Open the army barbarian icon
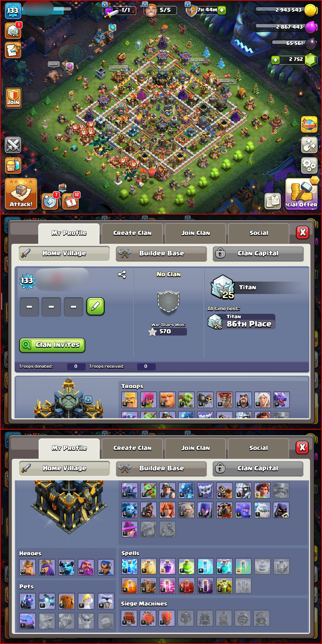322x644 pixels. 13,165
